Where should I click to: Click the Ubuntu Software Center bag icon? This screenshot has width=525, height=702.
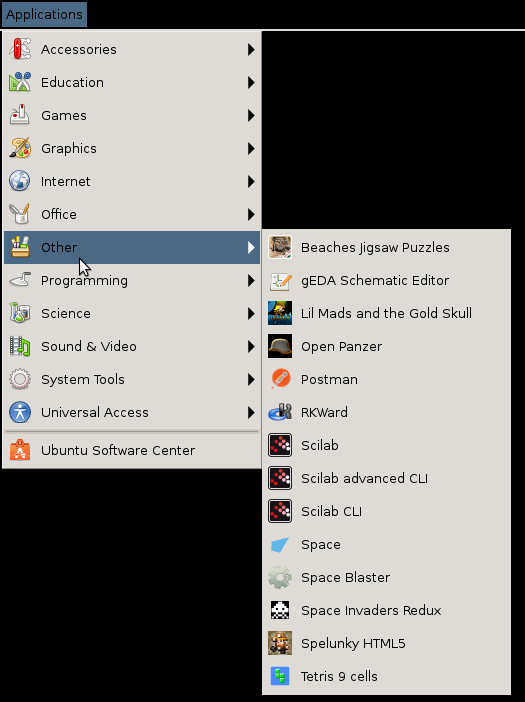tap(20, 450)
